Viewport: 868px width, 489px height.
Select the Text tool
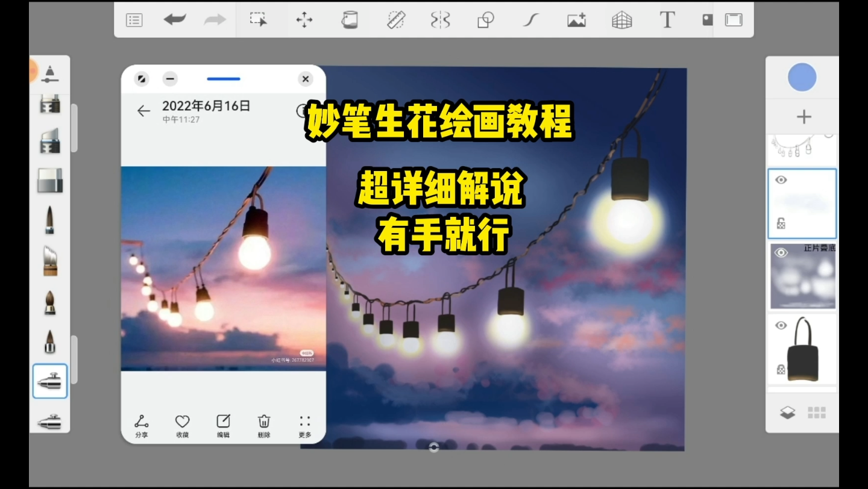coord(667,19)
